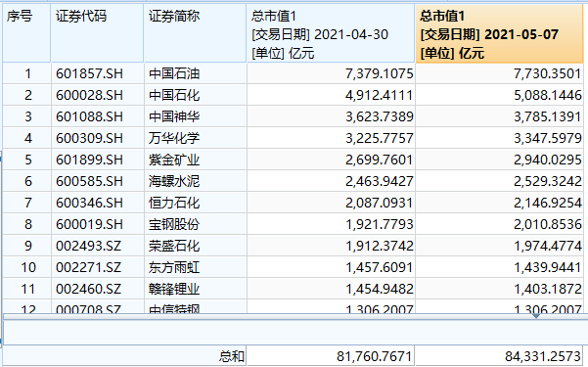Click the 东方雨虹 name cell
This screenshot has width=588, height=367.
pyautogui.click(x=196, y=267)
